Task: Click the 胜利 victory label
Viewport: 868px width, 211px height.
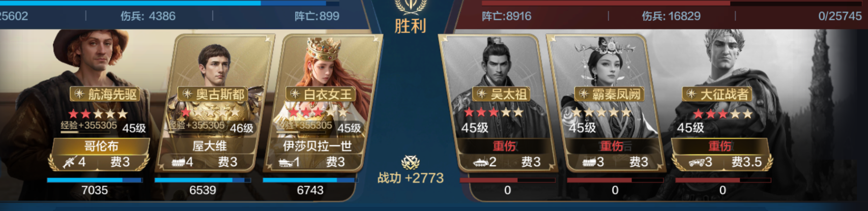Action: pos(410,26)
